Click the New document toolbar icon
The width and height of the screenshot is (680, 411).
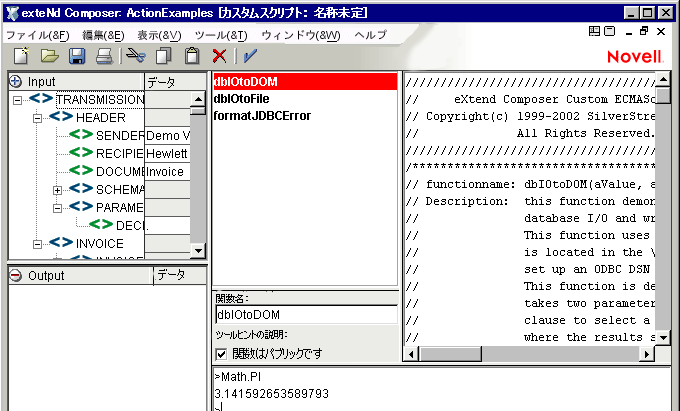coord(21,55)
